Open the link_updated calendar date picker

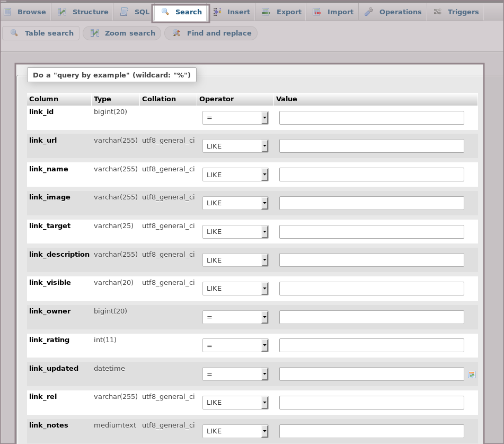coord(472,375)
